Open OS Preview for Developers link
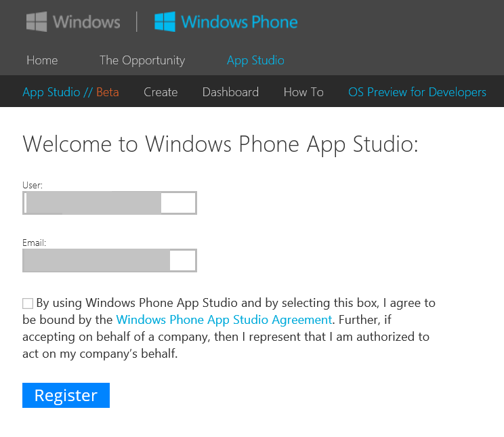The image size is (504, 437). (x=417, y=92)
